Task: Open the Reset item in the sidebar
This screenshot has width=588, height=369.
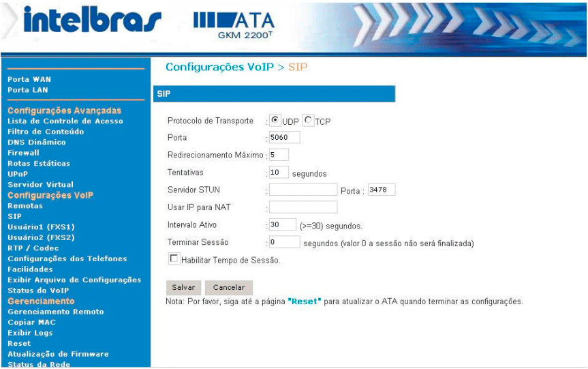Action: (x=19, y=343)
